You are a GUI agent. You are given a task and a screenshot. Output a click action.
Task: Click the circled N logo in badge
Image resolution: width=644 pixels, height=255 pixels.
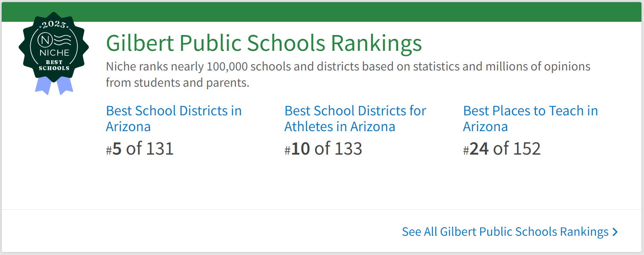click(x=45, y=41)
